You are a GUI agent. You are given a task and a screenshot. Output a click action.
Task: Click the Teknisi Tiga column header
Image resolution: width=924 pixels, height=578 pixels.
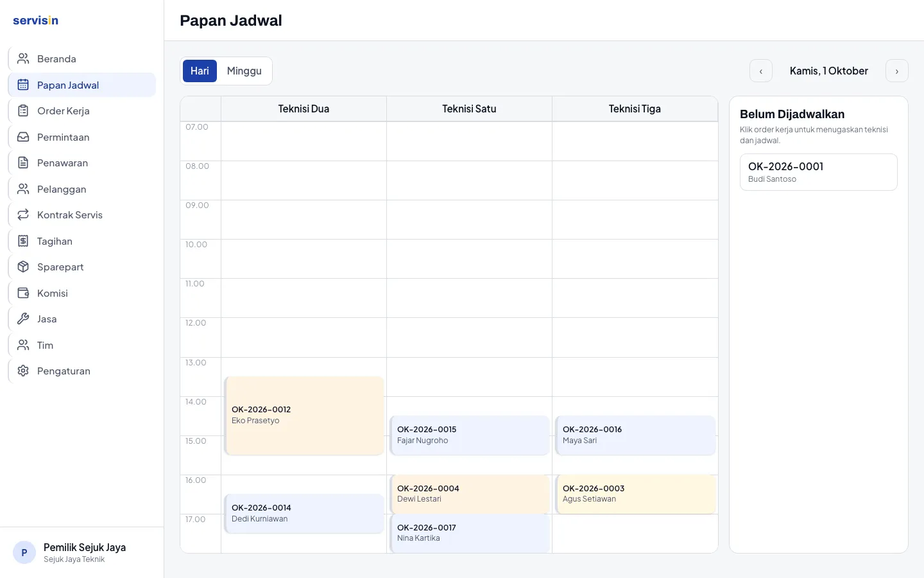coord(635,109)
